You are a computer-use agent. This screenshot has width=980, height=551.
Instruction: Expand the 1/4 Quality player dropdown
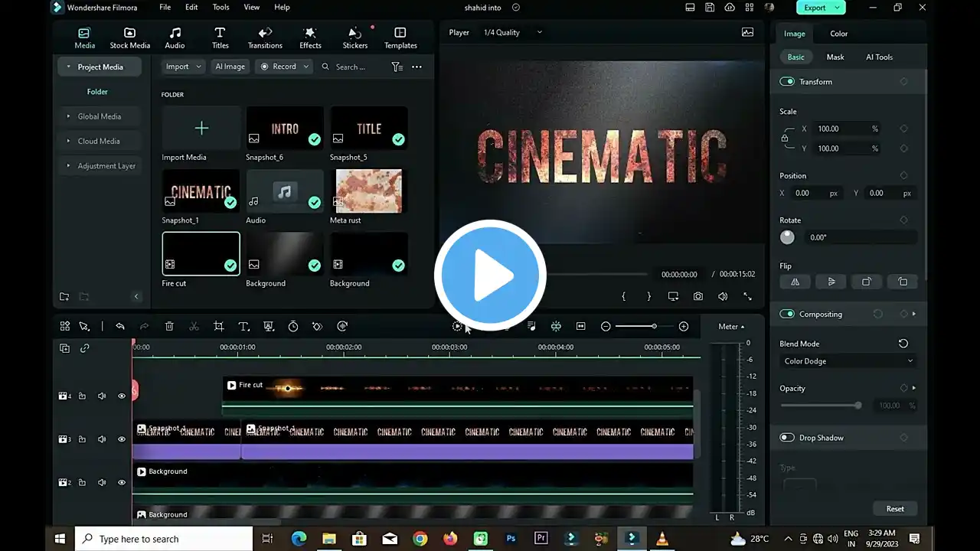pyautogui.click(x=512, y=33)
